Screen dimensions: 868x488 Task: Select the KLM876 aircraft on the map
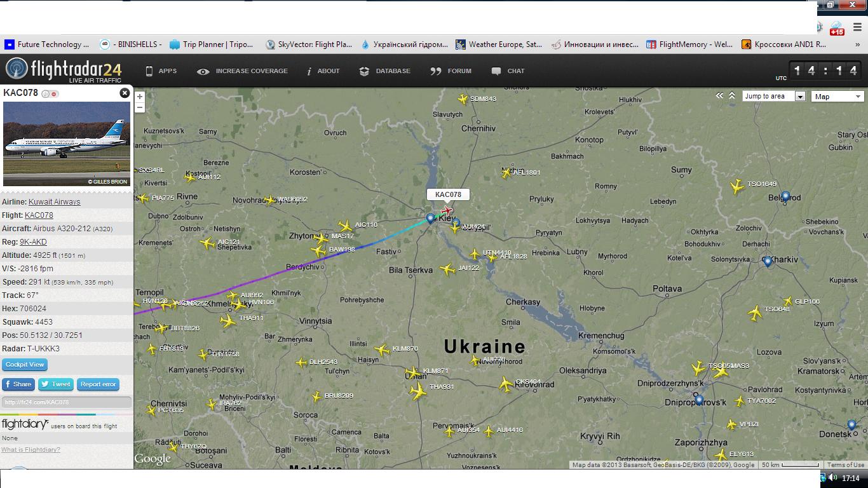pyautogui.click(x=381, y=349)
